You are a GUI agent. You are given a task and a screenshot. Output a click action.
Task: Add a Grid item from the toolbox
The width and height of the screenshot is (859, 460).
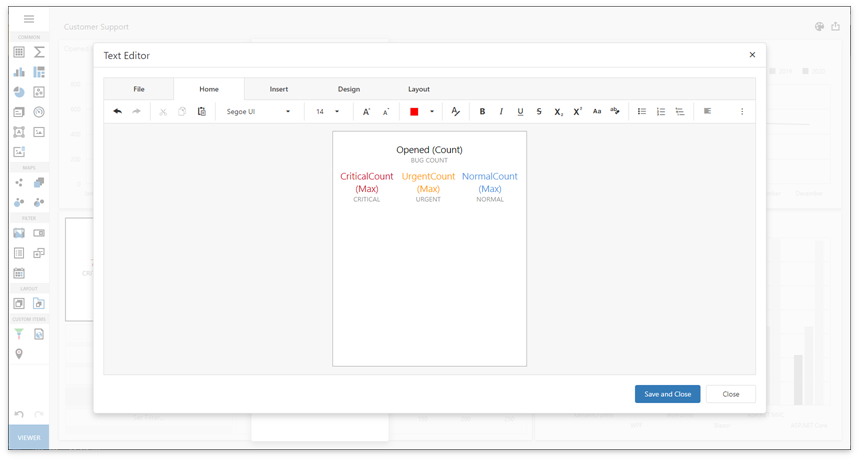[19, 52]
